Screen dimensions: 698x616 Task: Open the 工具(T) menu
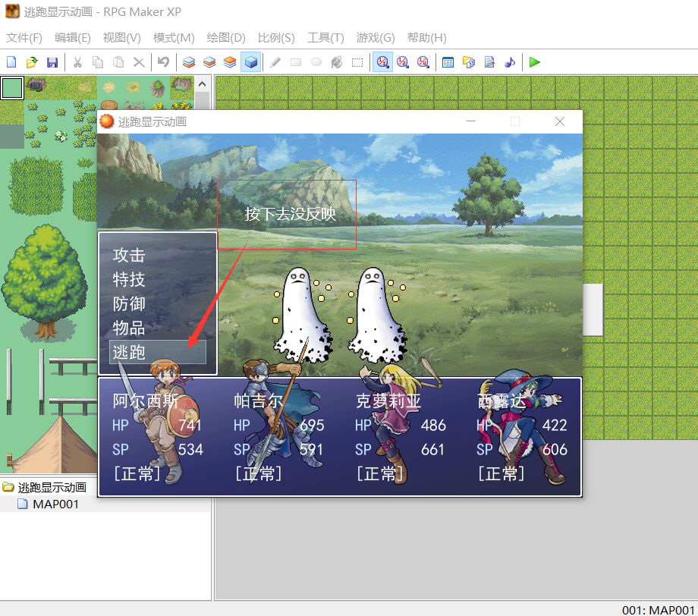point(325,38)
